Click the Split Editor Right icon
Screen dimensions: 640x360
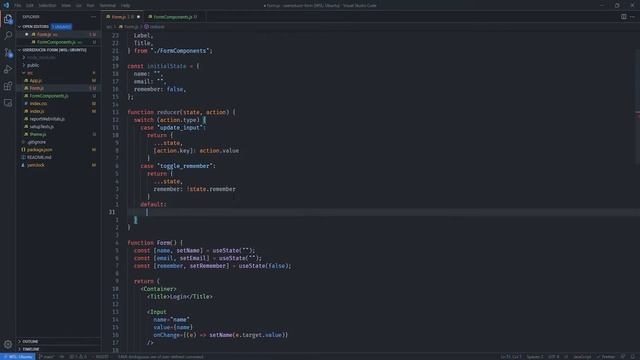click(624, 17)
